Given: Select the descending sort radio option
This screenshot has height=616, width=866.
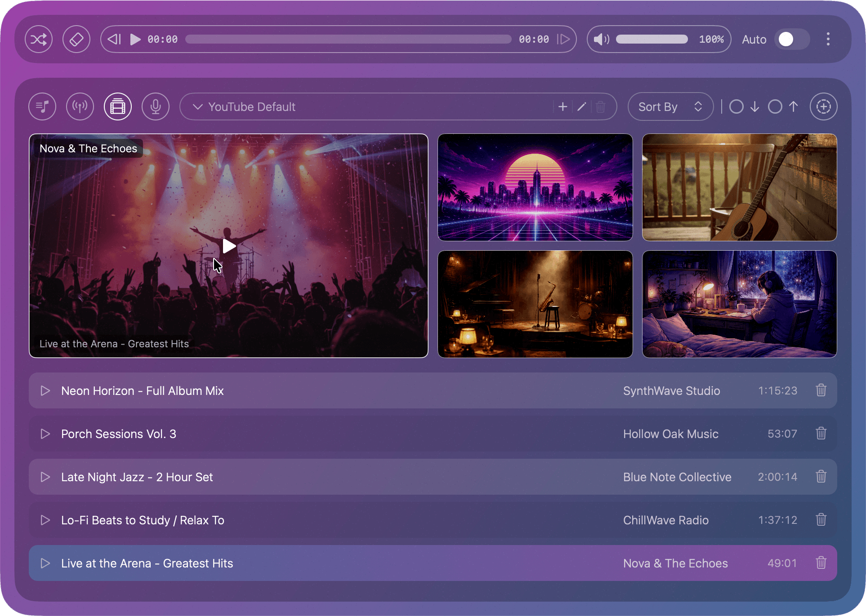Looking at the screenshot, I should tap(737, 106).
